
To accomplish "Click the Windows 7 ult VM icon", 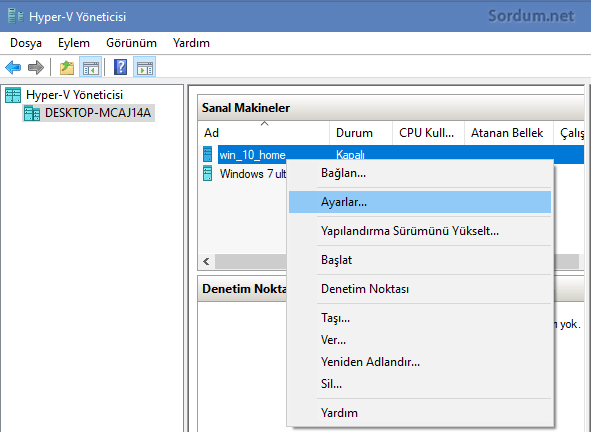I will [208, 173].
